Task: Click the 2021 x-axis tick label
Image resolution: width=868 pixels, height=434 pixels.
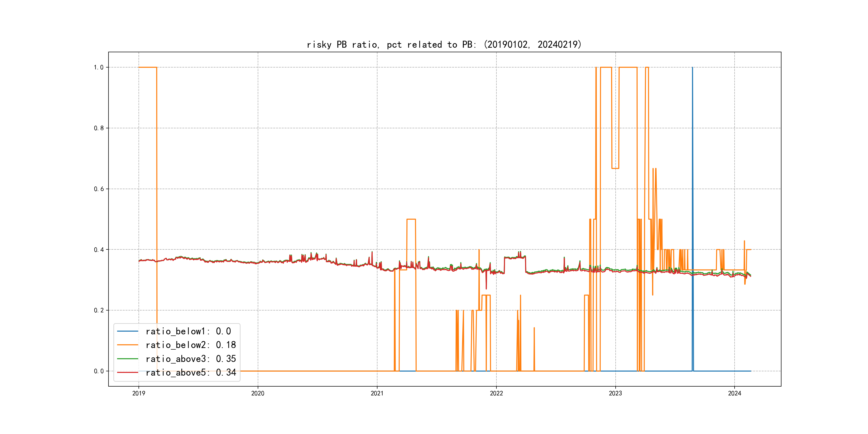Action: (377, 393)
